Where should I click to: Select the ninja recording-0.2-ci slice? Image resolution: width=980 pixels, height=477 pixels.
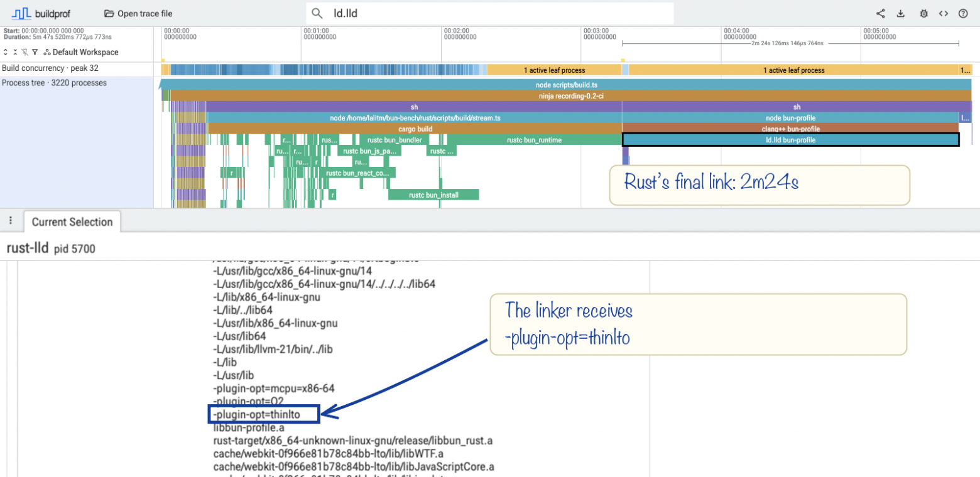coord(570,96)
